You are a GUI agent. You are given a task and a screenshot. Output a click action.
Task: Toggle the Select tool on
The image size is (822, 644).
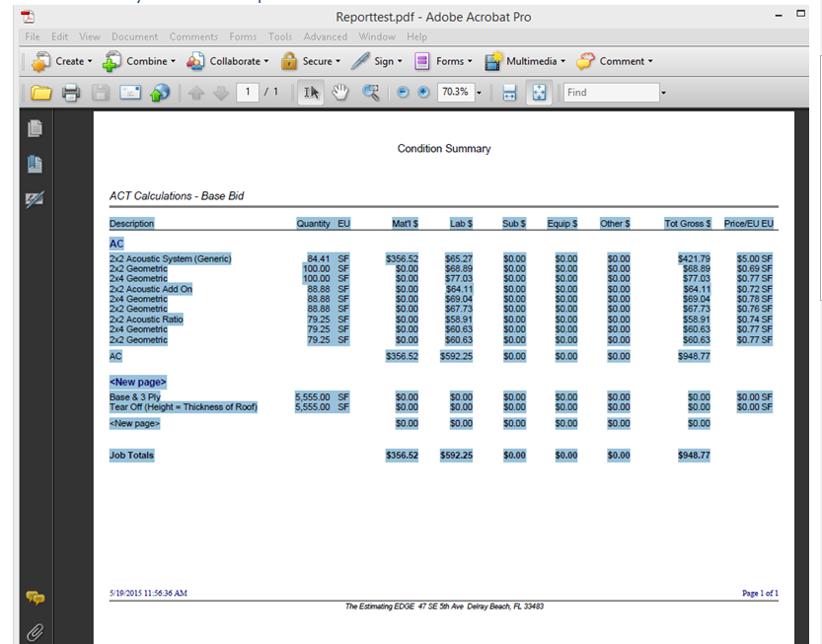(312, 92)
